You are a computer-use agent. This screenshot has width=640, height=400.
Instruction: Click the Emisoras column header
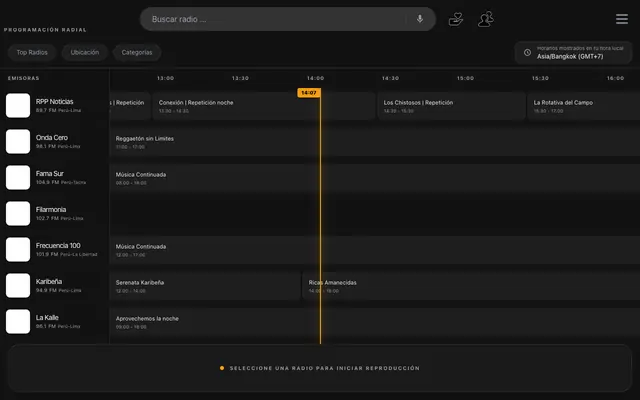click(x=24, y=78)
